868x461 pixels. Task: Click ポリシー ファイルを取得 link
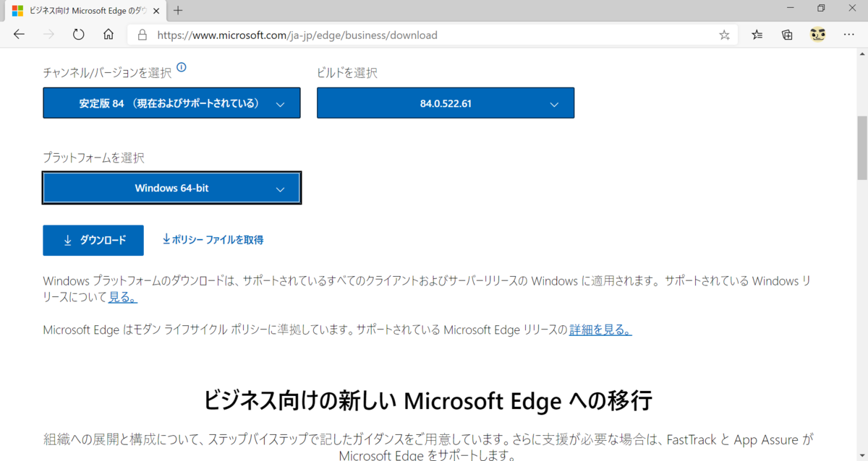[213, 239]
